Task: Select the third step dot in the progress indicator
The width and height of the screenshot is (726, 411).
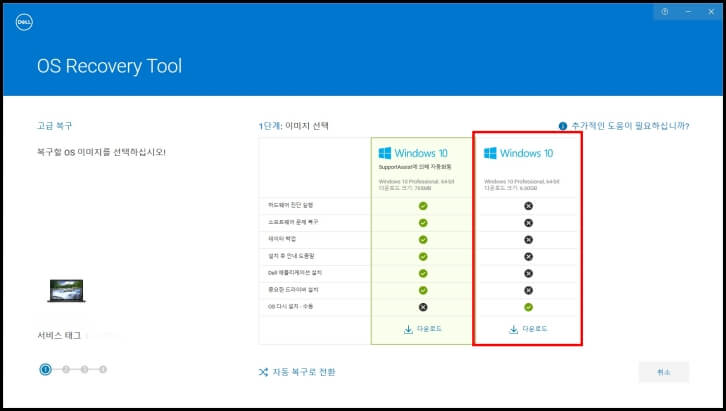Action: pos(85,369)
